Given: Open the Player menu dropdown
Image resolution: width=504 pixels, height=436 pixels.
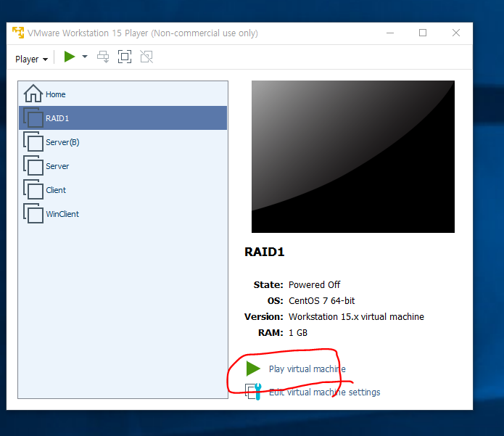Looking at the screenshot, I should 31,59.
